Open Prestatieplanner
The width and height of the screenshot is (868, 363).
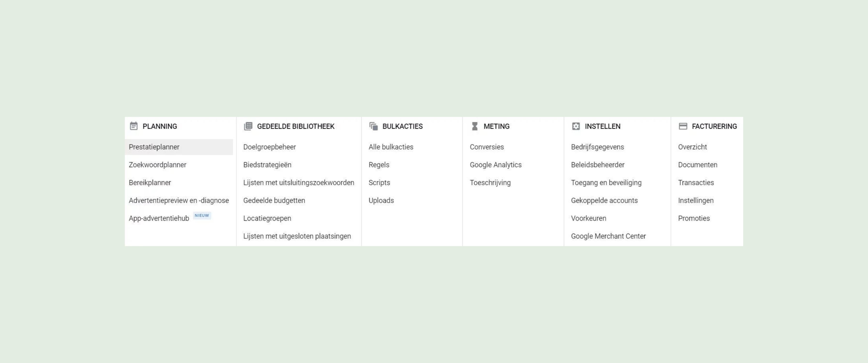(x=179, y=147)
